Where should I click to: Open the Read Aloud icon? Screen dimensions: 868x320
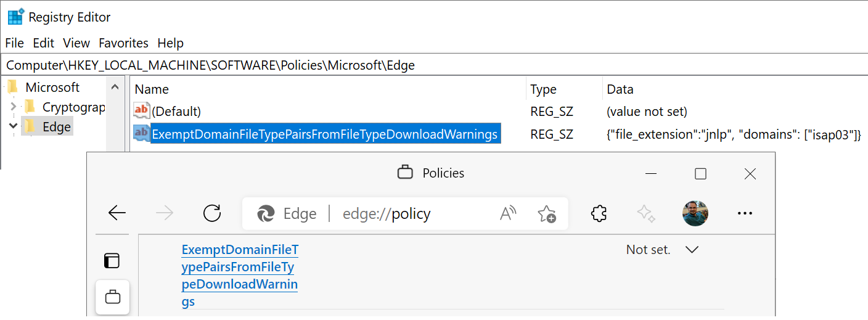pyautogui.click(x=508, y=213)
